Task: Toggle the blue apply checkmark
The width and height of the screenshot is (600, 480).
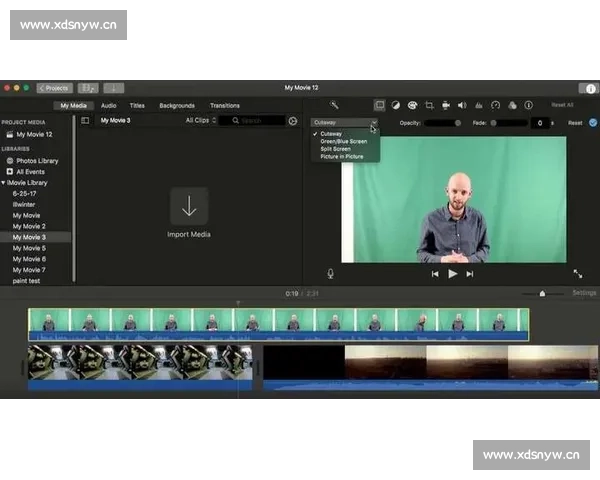Action: 593,123
